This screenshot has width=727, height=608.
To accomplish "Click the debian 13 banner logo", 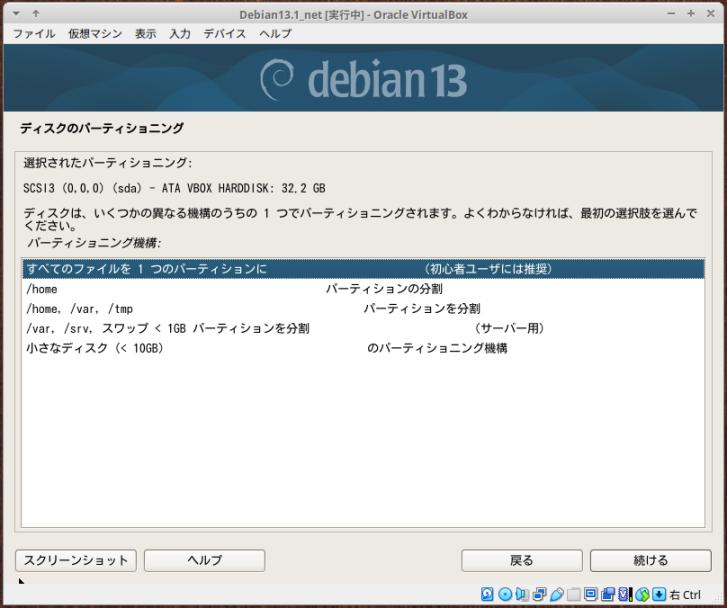I will click(363, 79).
